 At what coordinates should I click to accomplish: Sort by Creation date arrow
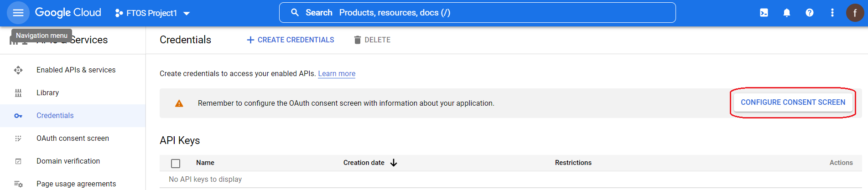(x=394, y=163)
